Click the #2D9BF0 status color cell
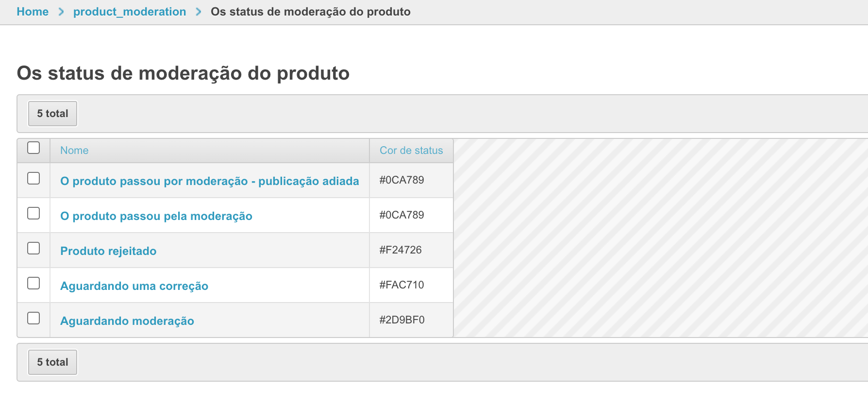Viewport: 868px width, 405px height. pos(402,320)
